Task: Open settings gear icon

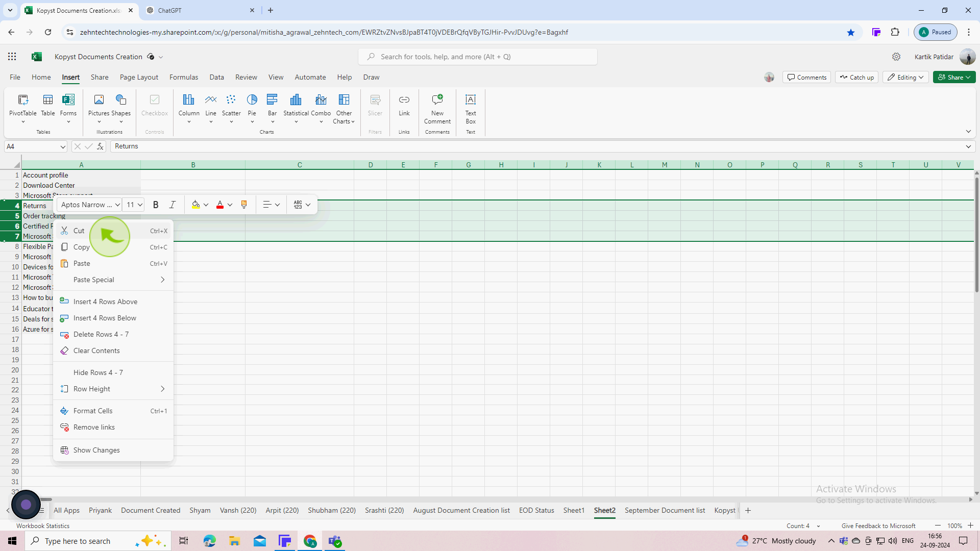Action: coord(896,57)
